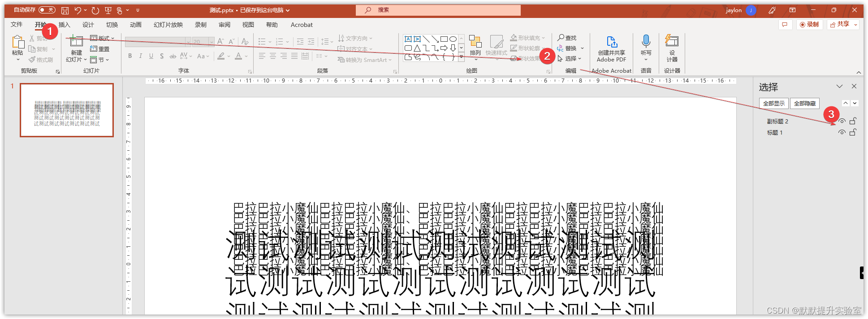Expand the Replace (替换) dropdown arrow
The height and width of the screenshot is (319, 868).
582,48
